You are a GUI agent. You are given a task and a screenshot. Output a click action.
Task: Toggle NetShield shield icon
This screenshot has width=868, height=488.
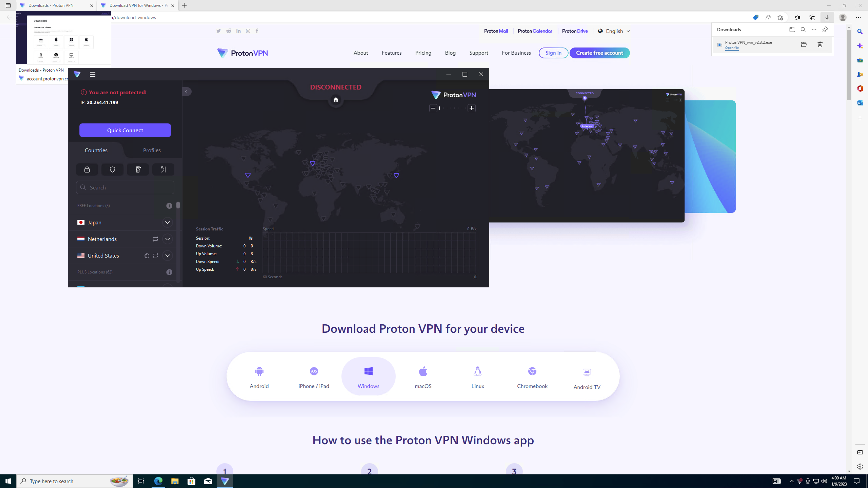[x=112, y=169]
